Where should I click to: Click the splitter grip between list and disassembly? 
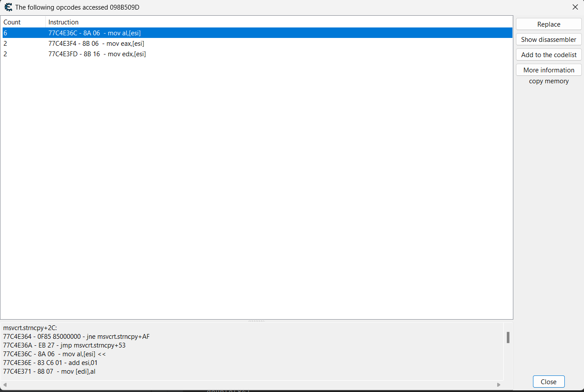pyautogui.click(x=256, y=321)
